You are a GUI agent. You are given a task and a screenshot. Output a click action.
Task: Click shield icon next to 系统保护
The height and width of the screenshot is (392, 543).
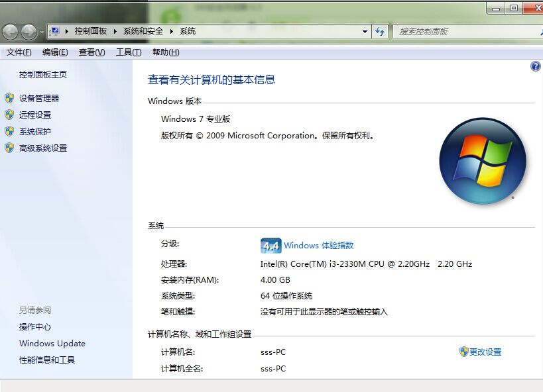point(9,132)
